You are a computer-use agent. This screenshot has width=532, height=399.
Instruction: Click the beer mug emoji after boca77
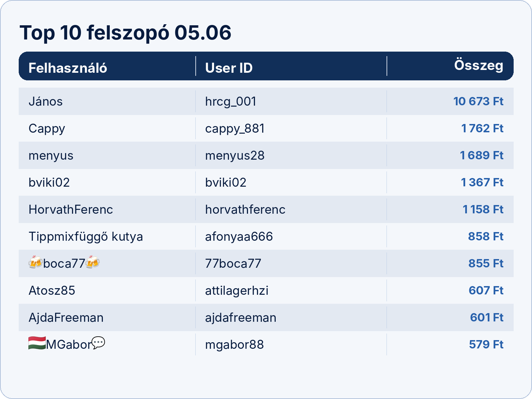[x=92, y=263]
